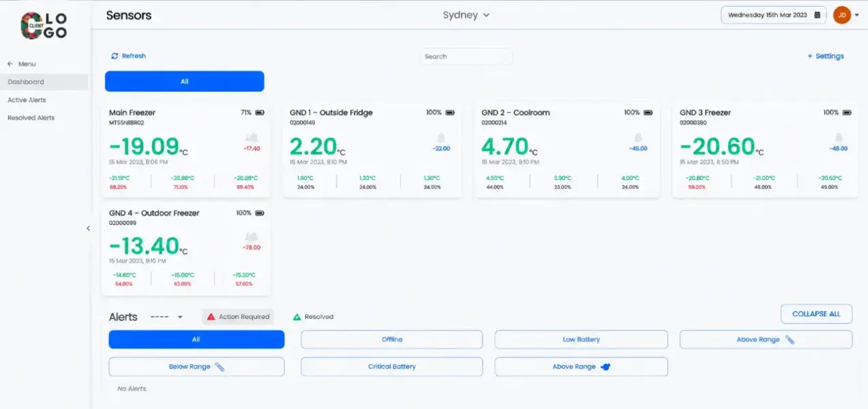
Task: Click the bell icon on GND 2 – Coolroom card
Action: pos(638,137)
